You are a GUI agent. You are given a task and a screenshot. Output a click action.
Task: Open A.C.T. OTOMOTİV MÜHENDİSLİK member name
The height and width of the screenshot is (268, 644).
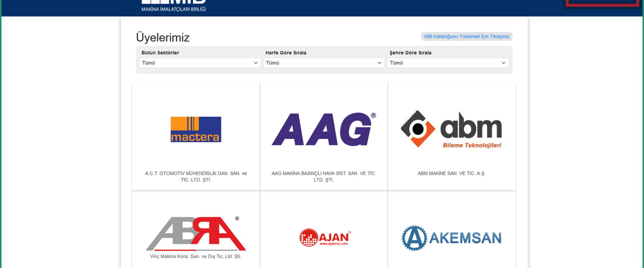coord(196,177)
